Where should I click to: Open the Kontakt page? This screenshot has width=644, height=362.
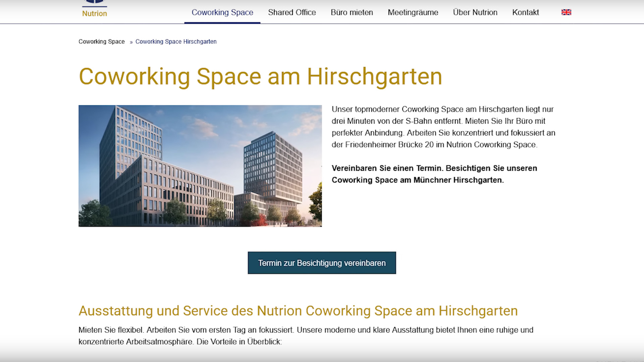pyautogui.click(x=525, y=12)
